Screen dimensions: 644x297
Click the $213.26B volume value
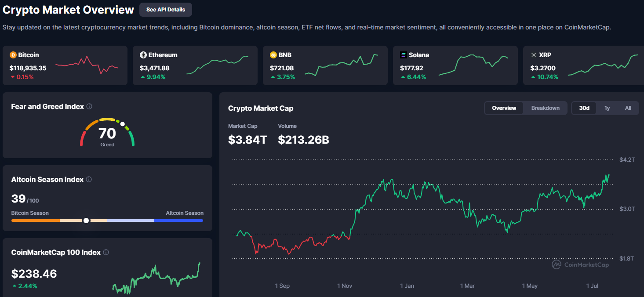pos(304,140)
